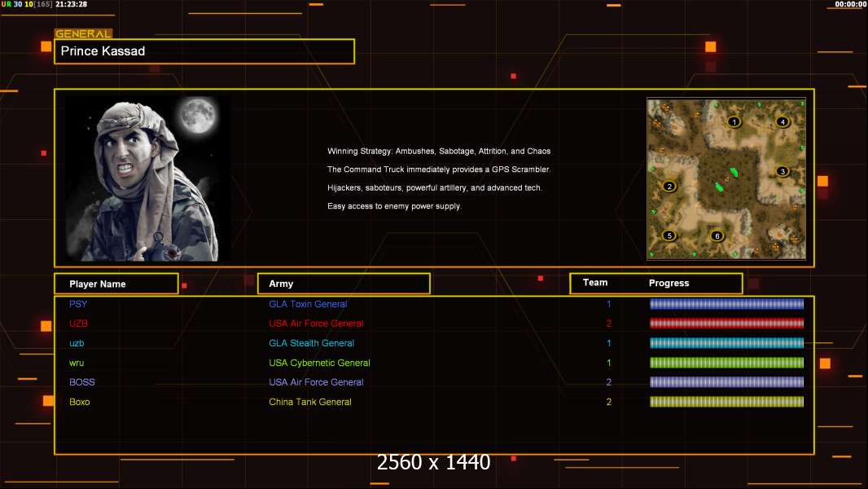The height and width of the screenshot is (489, 868).
Task: Click start position 3 on the minimap
Action: pyautogui.click(x=782, y=171)
